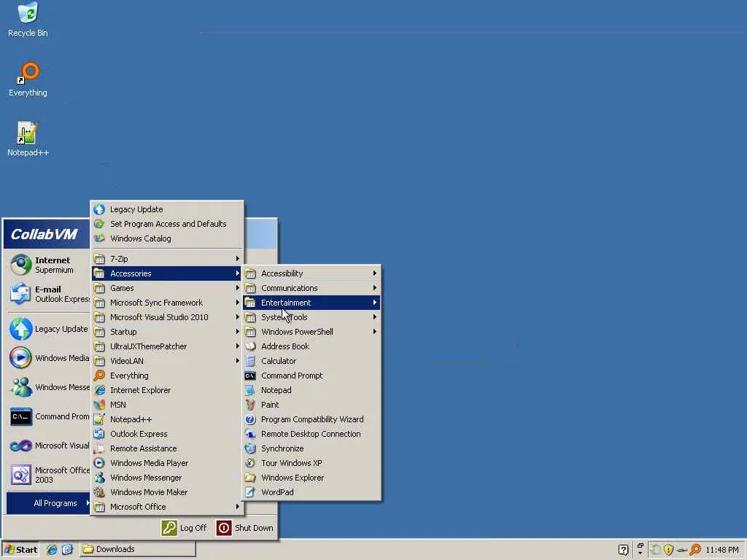This screenshot has width=747, height=560.
Task: Launch Outlook Express from programs list
Action: pyautogui.click(x=167, y=434)
